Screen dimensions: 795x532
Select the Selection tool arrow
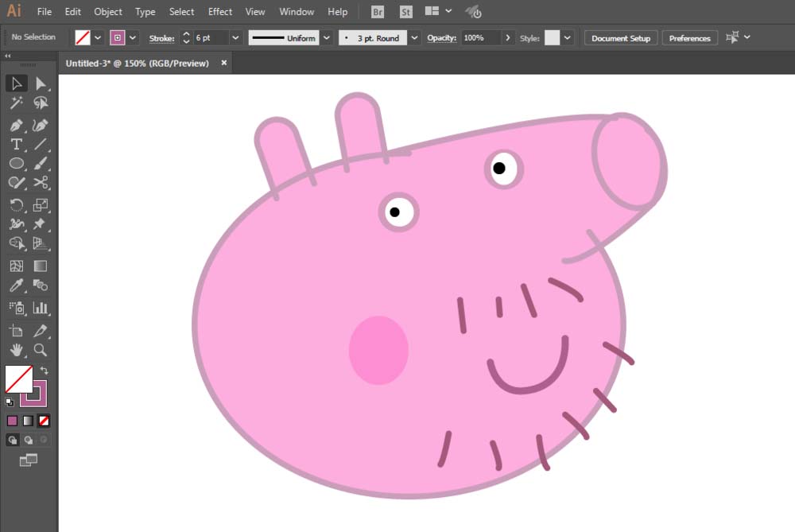[16, 83]
